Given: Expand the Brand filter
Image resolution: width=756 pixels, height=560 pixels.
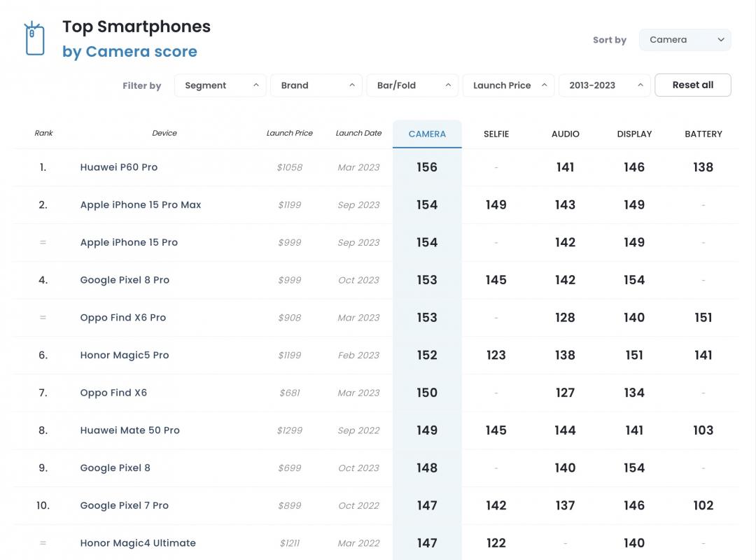Looking at the screenshot, I should [316, 85].
